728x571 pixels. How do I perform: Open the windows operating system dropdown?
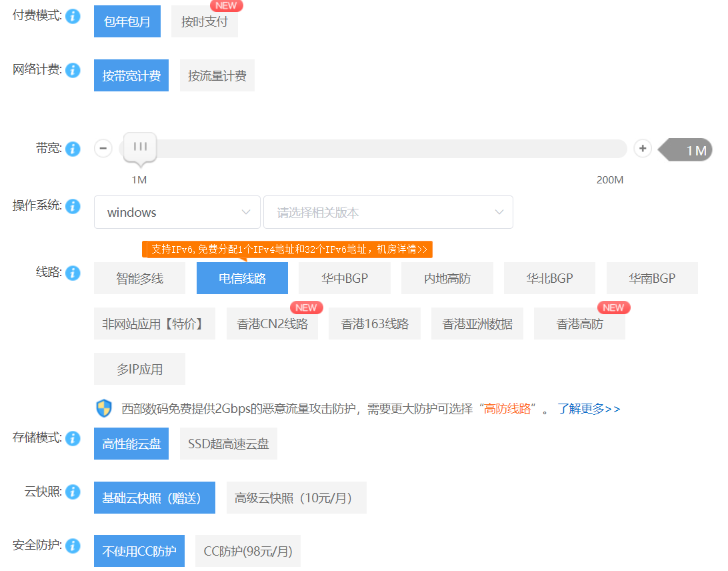pos(177,212)
